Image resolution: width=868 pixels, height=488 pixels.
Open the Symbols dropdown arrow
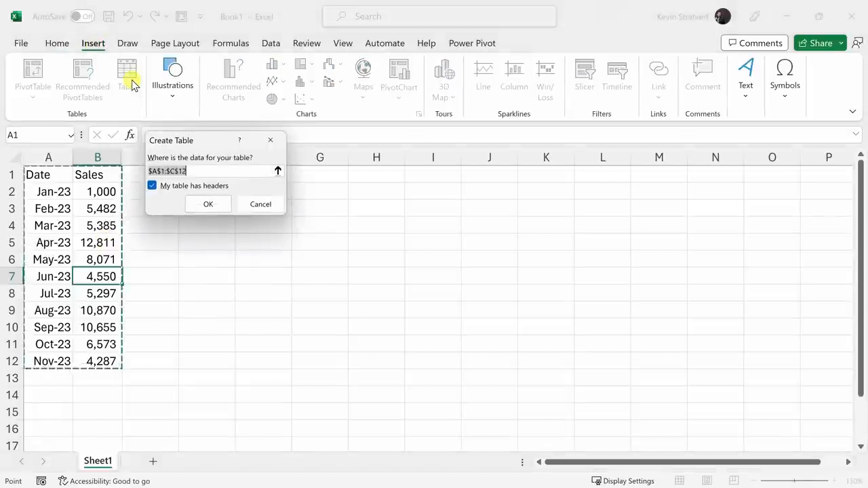click(785, 96)
